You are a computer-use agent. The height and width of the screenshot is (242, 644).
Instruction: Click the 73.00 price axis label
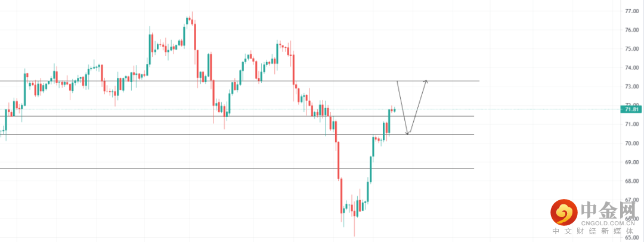(x=631, y=87)
